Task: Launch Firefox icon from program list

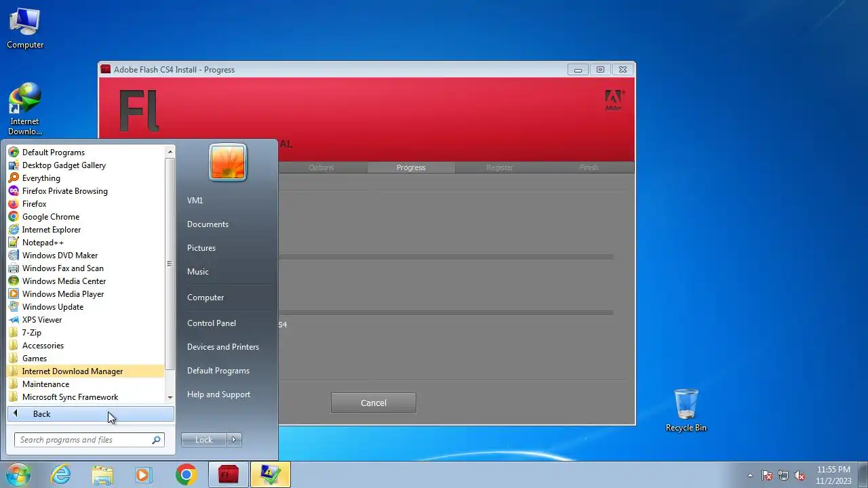Action: click(13, 204)
